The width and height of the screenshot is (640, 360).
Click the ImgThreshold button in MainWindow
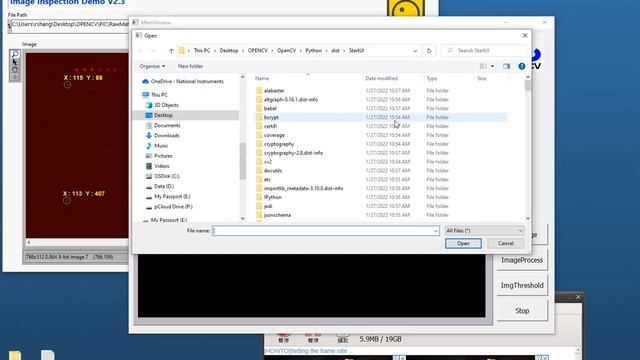point(522,285)
